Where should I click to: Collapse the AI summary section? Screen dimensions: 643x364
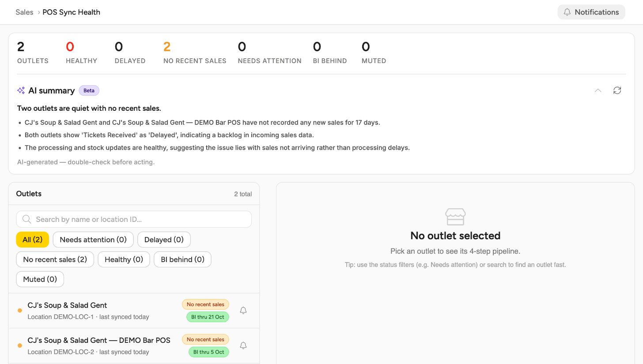598,90
